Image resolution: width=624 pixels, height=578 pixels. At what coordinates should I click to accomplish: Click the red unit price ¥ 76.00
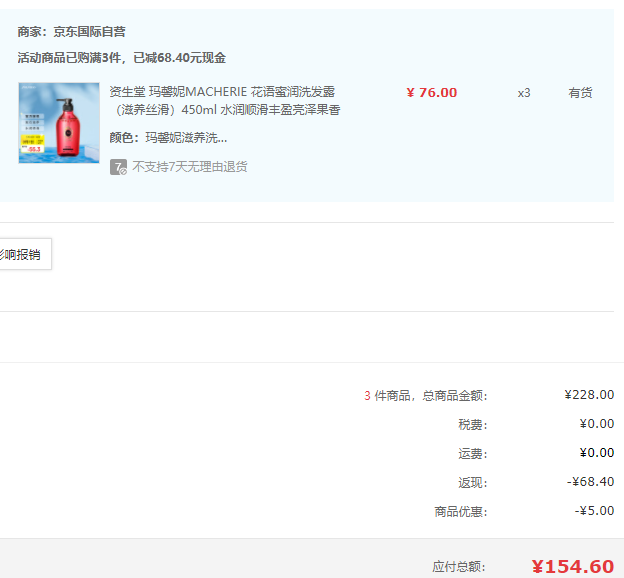pos(432,92)
